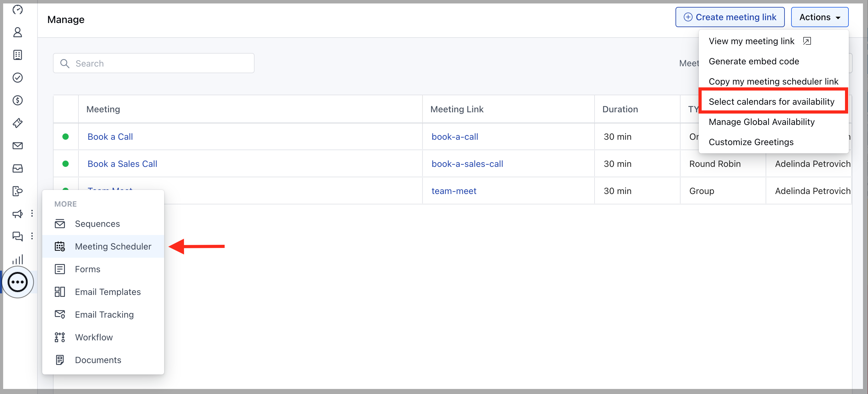
Task: Click the kebab menu beside chat icon
Action: pos(32,236)
